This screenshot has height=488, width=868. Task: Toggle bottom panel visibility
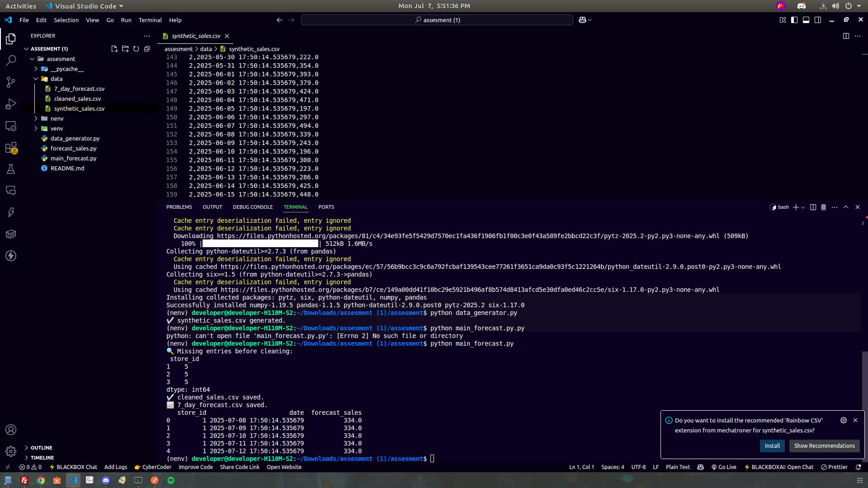tap(806, 20)
